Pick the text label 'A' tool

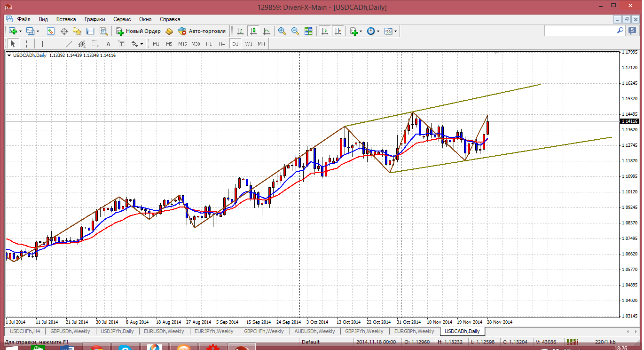(x=108, y=44)
